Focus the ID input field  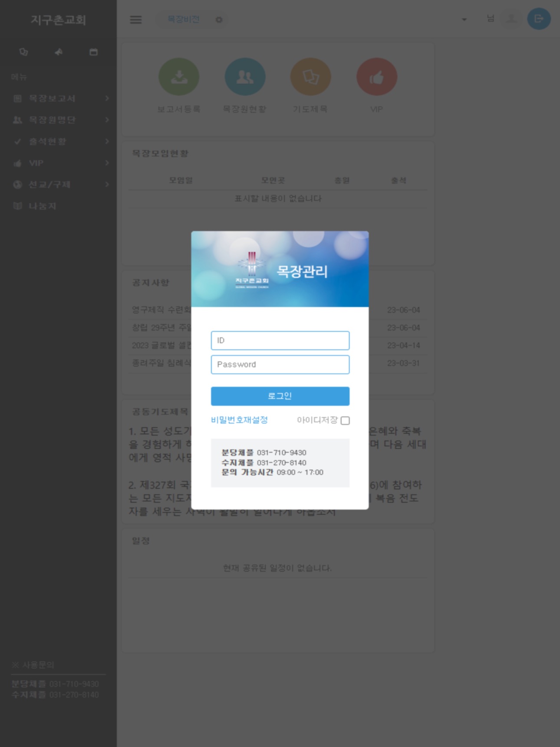click(280, 340)
